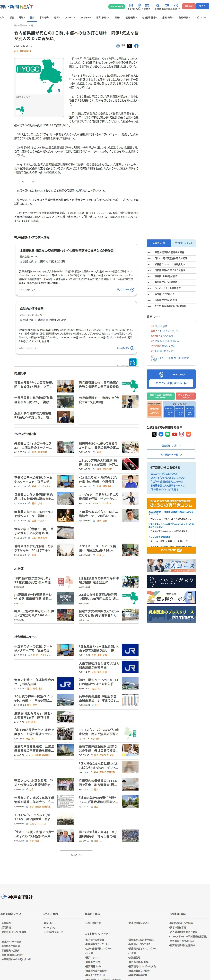
Task: Expand the 医療 menu dropdown
Action: (118, 17)
